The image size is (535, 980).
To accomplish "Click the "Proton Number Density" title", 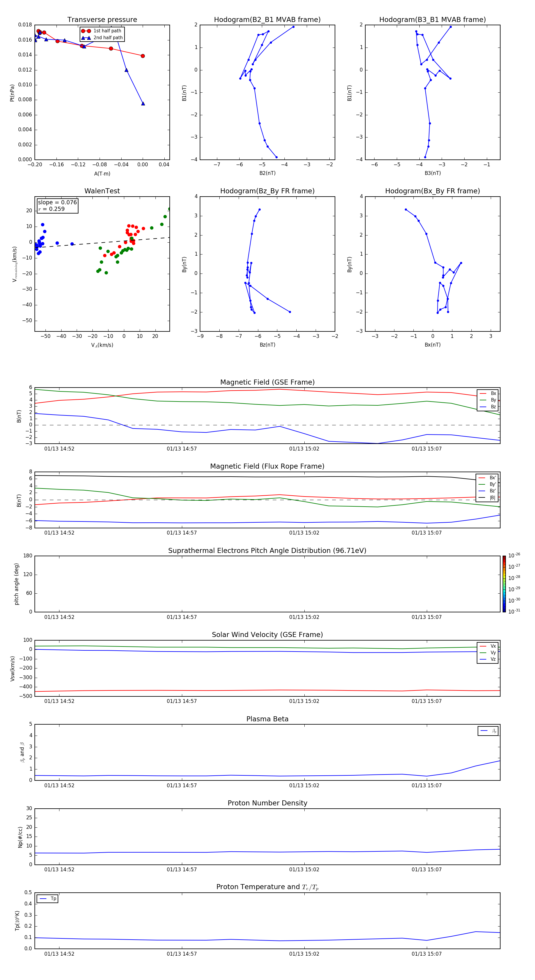I will pyautogui.click(x=267, y=803).
